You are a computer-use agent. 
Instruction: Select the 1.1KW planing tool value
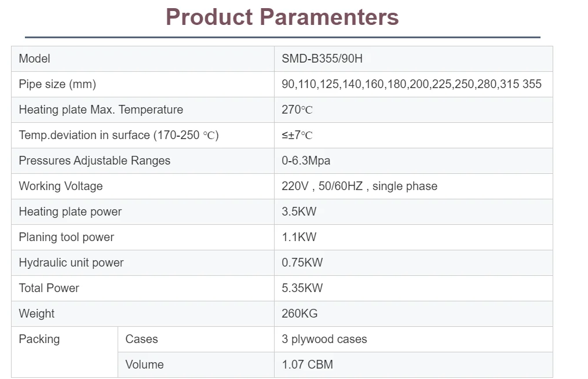pos(299,237)
